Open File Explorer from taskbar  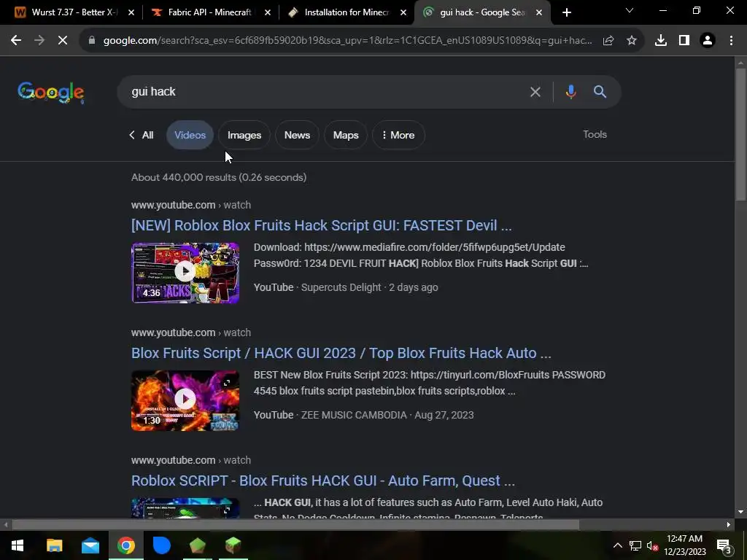54,545
